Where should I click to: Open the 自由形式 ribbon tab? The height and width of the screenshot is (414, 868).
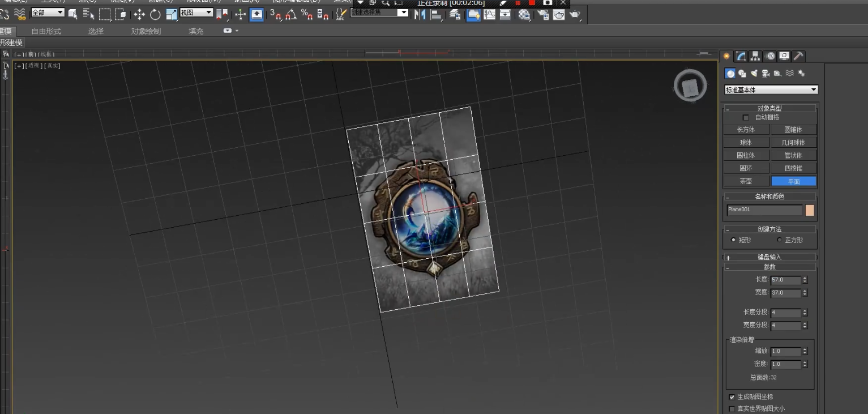coord(46,31)
